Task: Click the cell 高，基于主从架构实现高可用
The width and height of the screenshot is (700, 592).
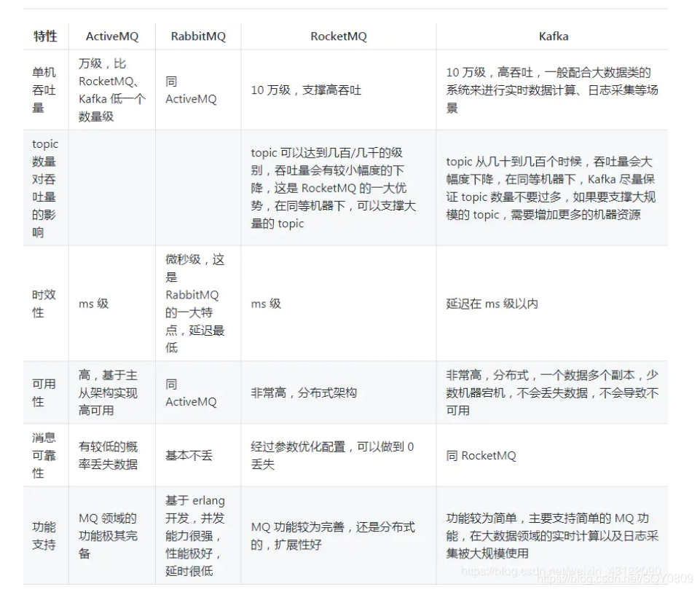Action: click(108, 392)
